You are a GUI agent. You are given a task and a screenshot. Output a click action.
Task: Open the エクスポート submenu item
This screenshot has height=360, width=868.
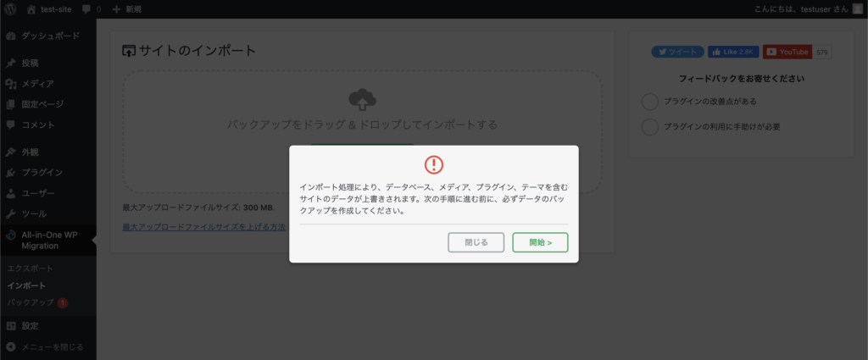31,269
